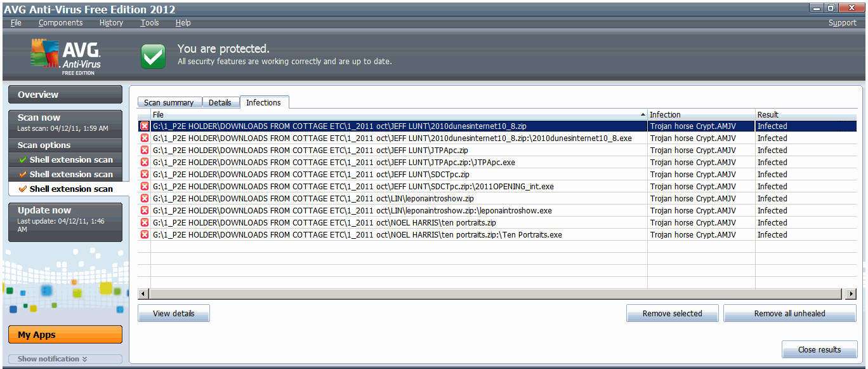
Task: Select the Infections tab
Action: tap(263, 102)
